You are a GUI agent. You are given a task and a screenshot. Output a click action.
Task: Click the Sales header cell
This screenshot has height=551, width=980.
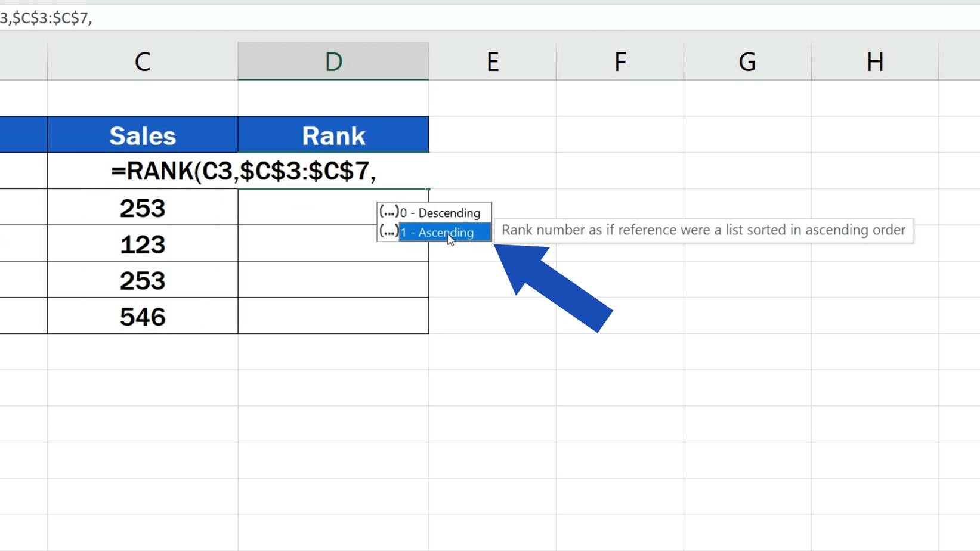click(143, 135)
